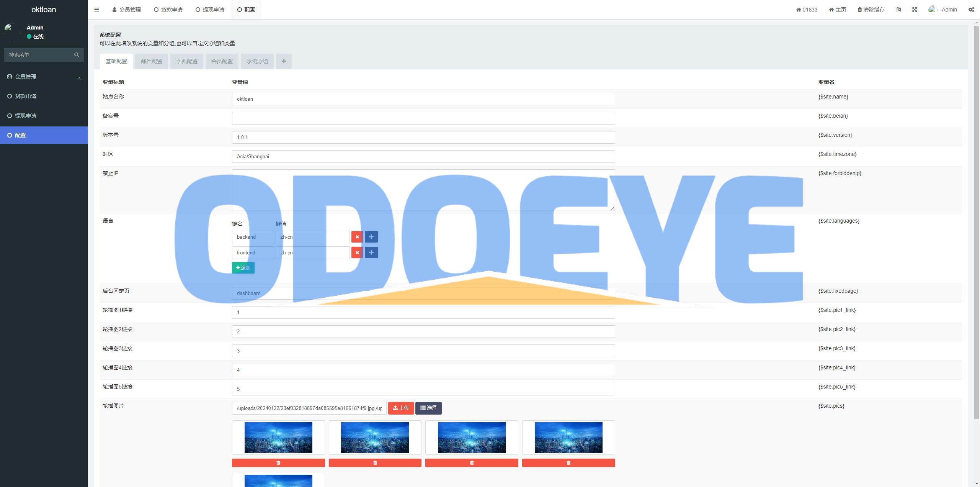Click the oktloan logo title
The width and height of the screenshot is (980, 487).
44,10
